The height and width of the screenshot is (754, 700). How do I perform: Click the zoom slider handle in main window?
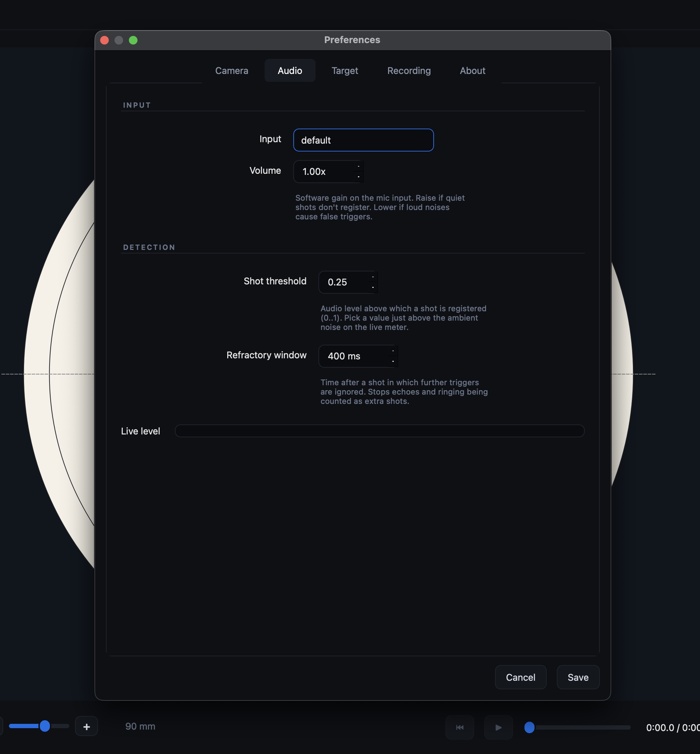(45, 726)
